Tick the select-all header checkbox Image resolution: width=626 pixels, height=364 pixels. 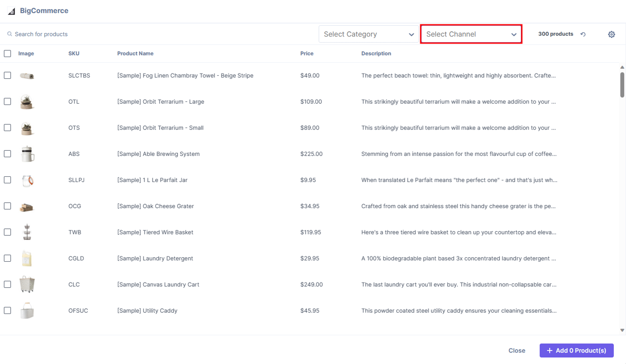point(7,53)
